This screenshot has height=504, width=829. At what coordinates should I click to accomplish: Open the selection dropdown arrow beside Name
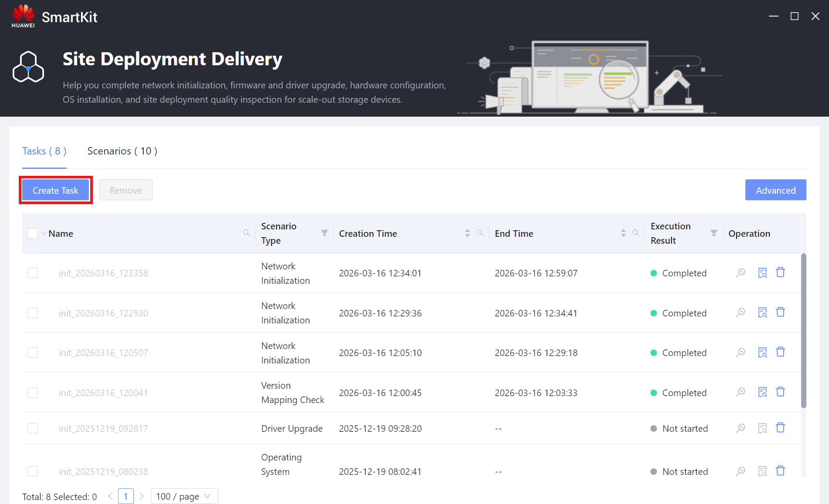click(x=44, y=234)
